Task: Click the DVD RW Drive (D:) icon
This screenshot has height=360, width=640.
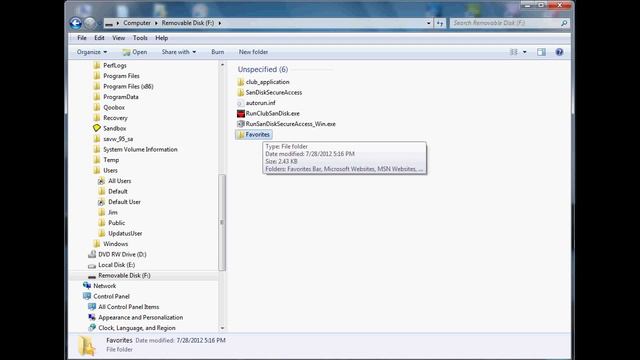Action: [x=92, y=254]
